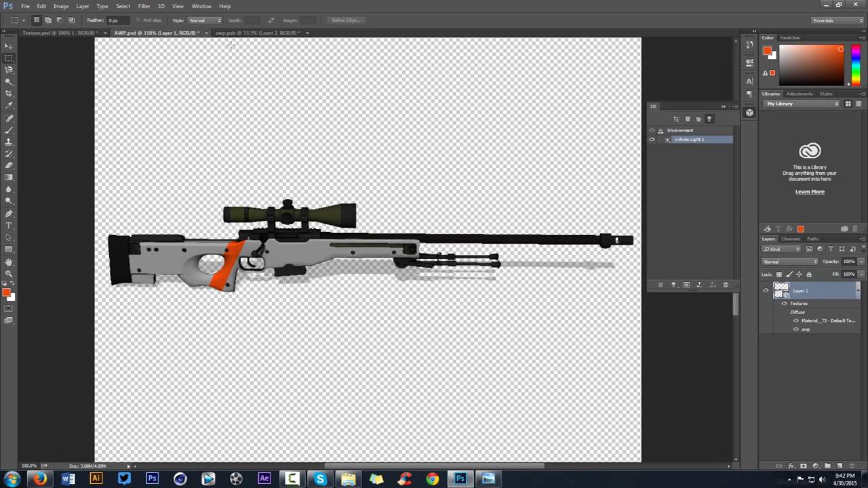Select the Eyedropper tool
Image resolution: width=868 pixels, height=488 pixels.
pyautogui.click(x=9, y=106)
